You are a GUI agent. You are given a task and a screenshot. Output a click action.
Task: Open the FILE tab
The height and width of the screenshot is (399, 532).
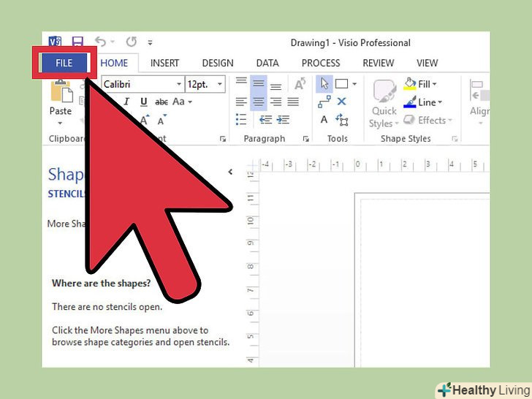pyautogui.click(x=64, y=63)
